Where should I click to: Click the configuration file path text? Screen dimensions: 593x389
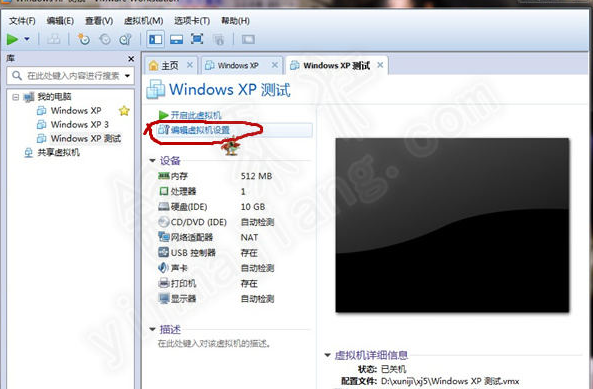click(450, 381)
